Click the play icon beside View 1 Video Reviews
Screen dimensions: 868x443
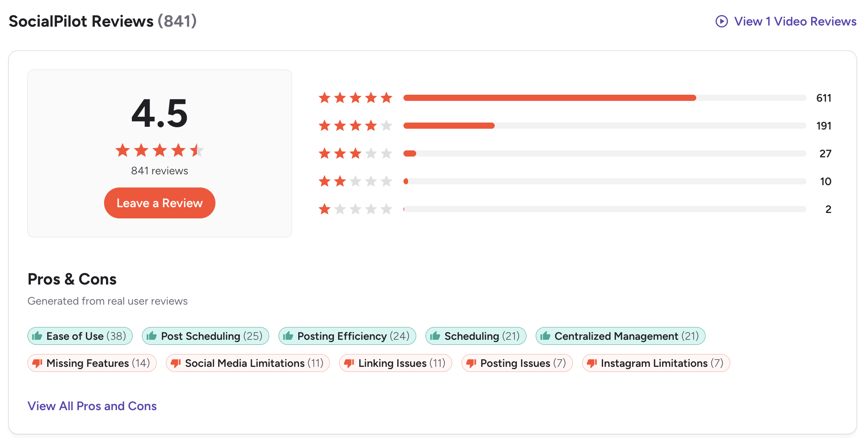point(722,22)
